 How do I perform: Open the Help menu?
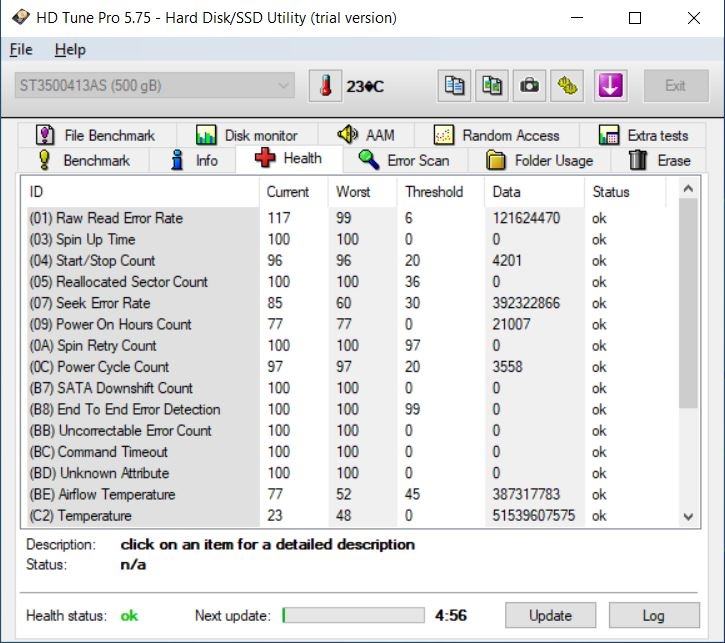point(70,49)
